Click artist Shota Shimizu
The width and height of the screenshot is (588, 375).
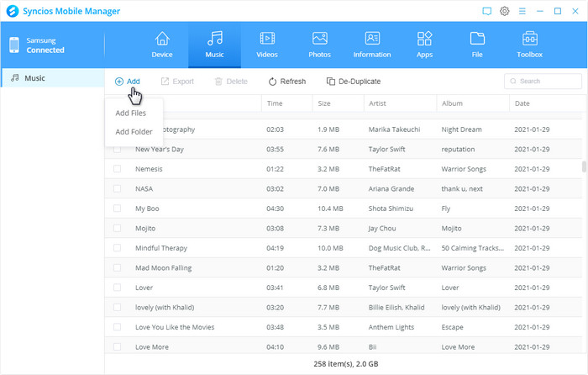coord(391,209)
